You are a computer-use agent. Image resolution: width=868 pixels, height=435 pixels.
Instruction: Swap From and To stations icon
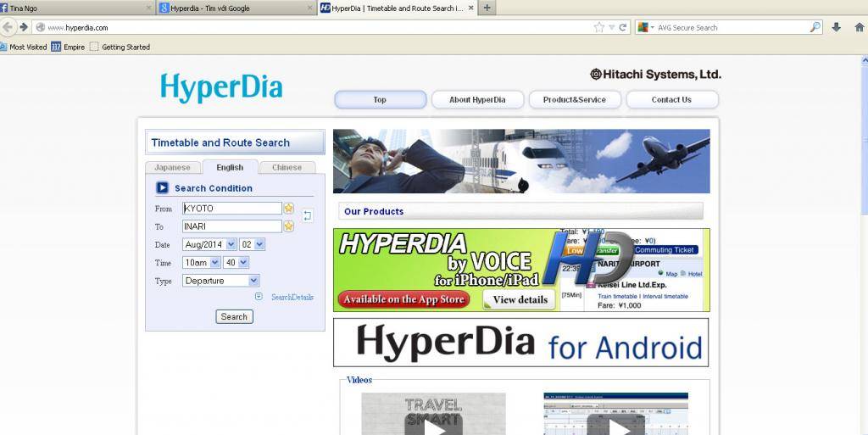(x=308, y=216)
